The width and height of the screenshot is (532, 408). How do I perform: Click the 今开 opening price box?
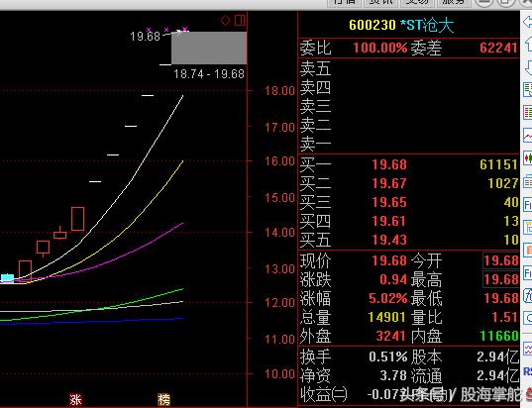click(501, 260)
